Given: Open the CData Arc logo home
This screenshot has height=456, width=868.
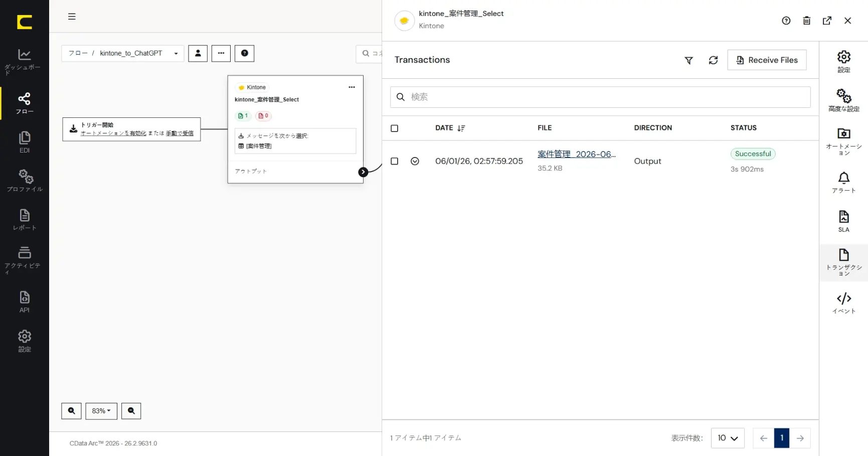Looking at the screenshot, I should 24,22.
